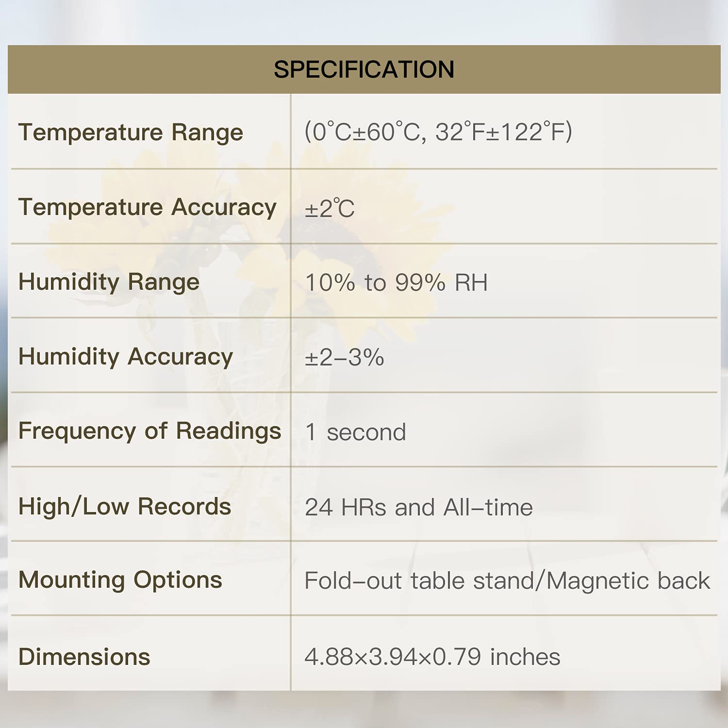Select the Temperature Range label
The width and height of the screenshot is (728, 728).
[131, 132]
